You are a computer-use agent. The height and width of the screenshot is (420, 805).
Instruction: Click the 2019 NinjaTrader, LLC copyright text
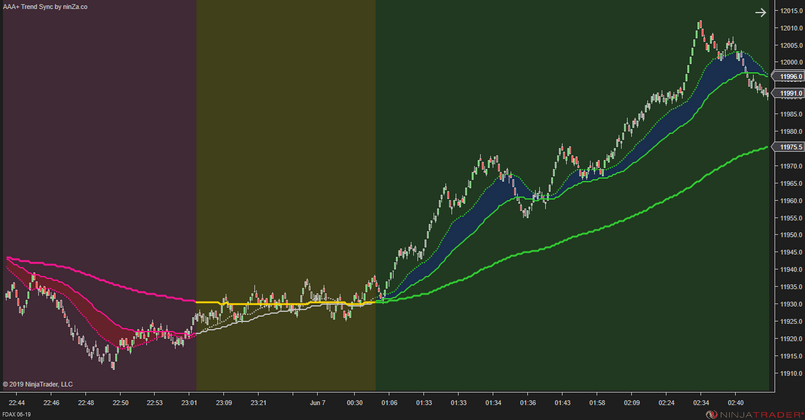coord(38,383)
